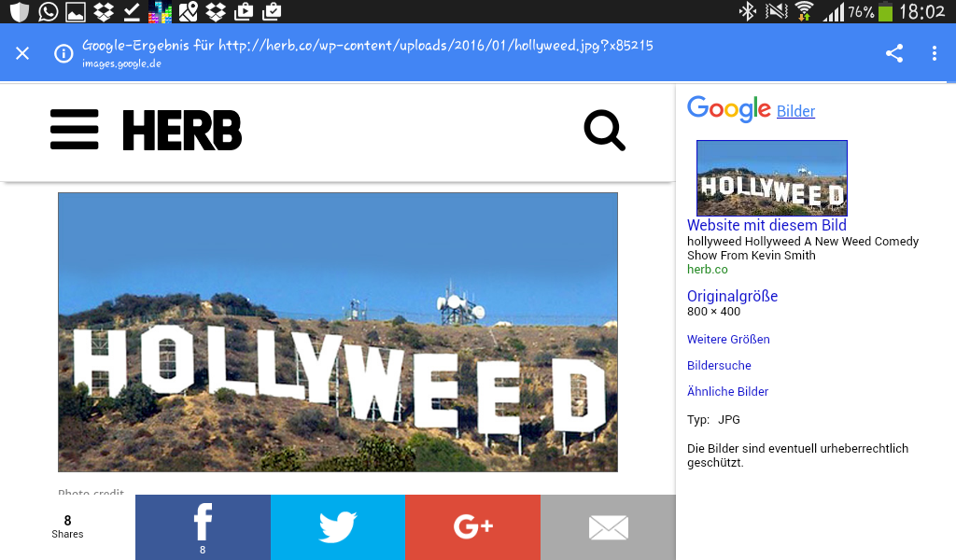
Task: Open the large Hollyweed sign image
Action: (338, 331)
